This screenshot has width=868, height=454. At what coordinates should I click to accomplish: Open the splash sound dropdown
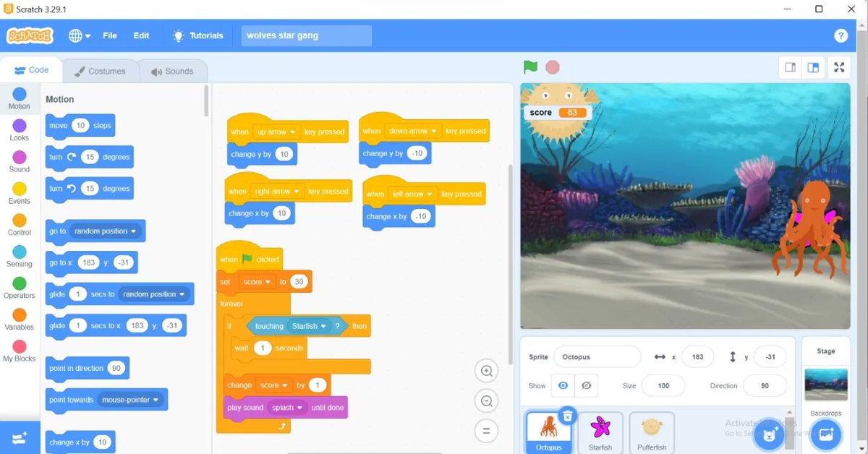(x=286, y=408)
